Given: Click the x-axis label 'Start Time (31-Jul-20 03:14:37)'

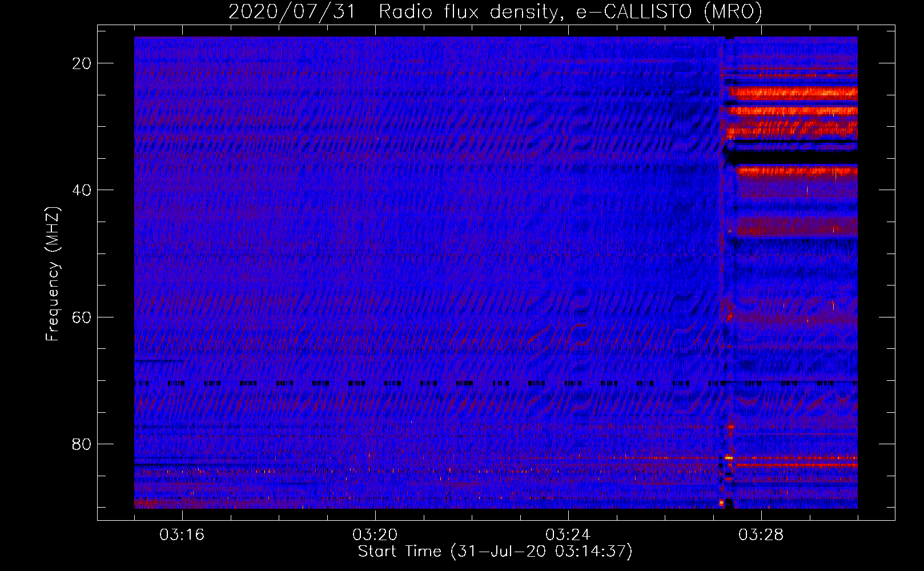Looking at the screenshot, I should 495,552.
